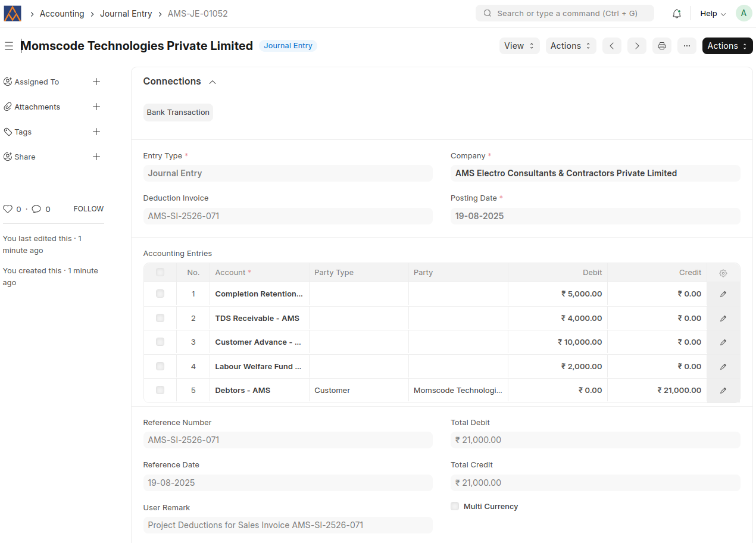
Task: Edit the TDS Receivable row
Action: [723, 319]
